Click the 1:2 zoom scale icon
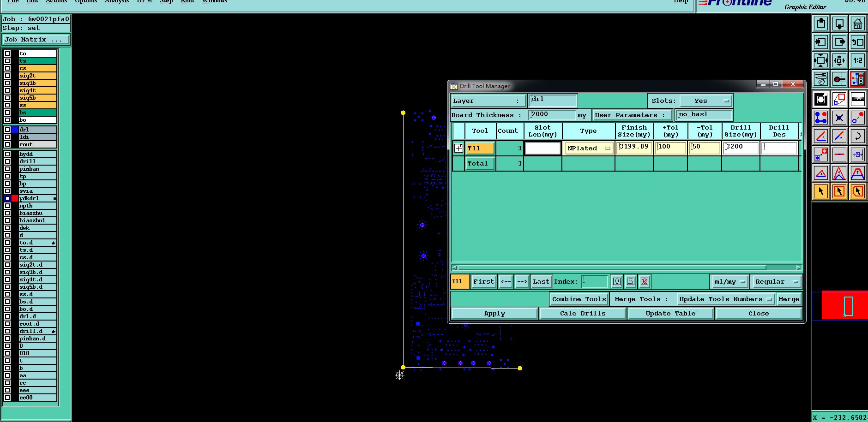This screenshot has height=422, width=868. (x=857, y=60)
